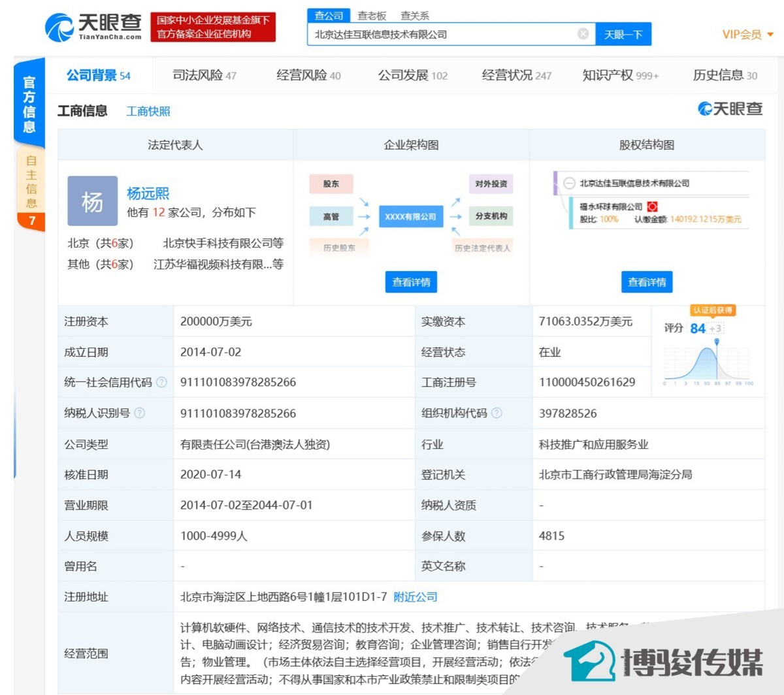Click the 登记机关 value 北京市工商行政管理局海淀分局
This screenshot has height=695, width=784.
(x=615, y=475)
